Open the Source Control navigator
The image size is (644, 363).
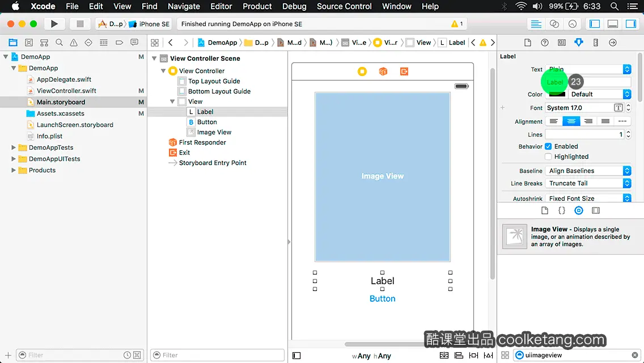29,43
